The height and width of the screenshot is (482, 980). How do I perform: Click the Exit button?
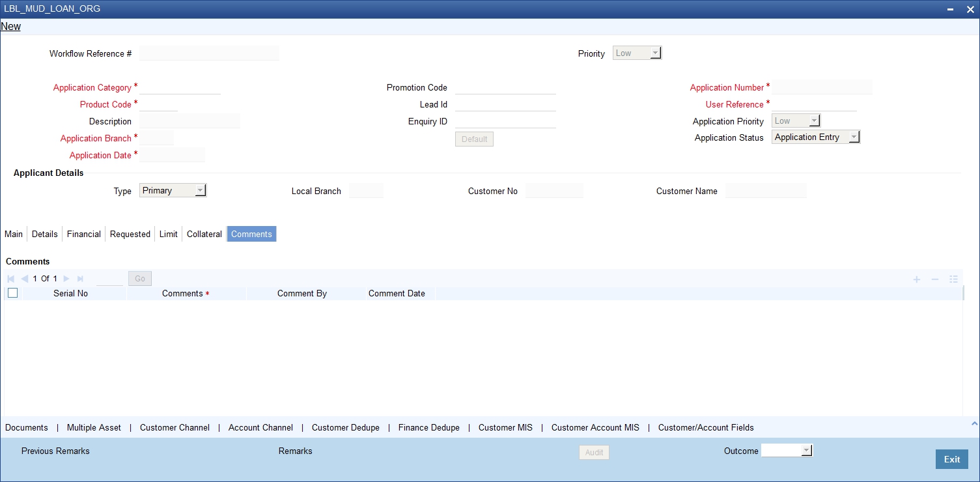tap(952, 459)
